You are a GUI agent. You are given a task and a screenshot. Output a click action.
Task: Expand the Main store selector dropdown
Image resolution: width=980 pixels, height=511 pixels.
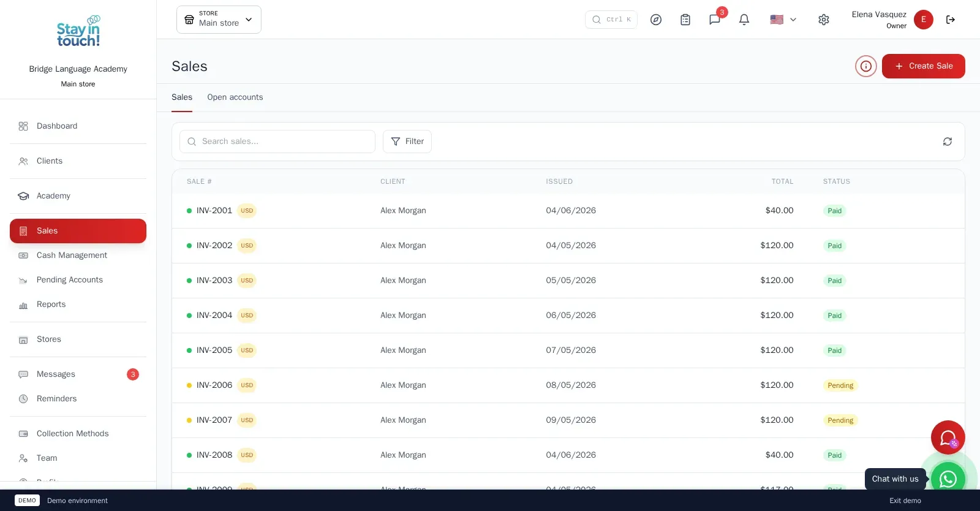point(219,20)
